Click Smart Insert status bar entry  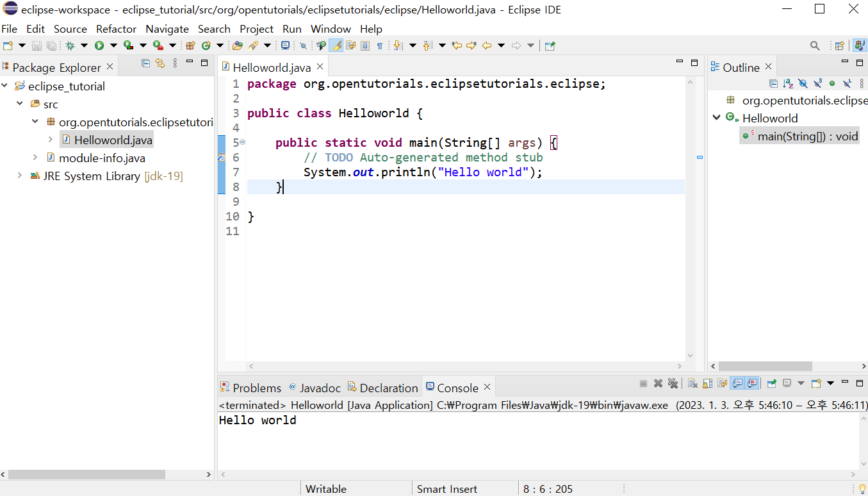[447, 489]
